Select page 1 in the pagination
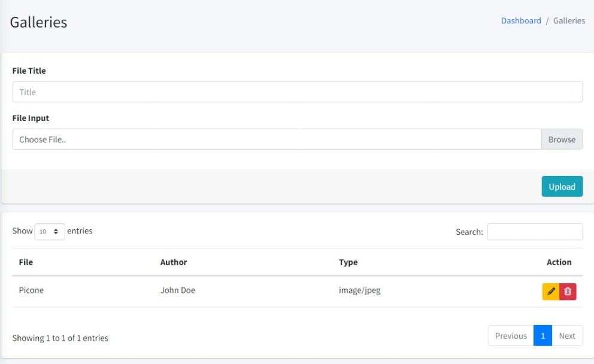The image size is (594, 364). [x=543, y=336]
